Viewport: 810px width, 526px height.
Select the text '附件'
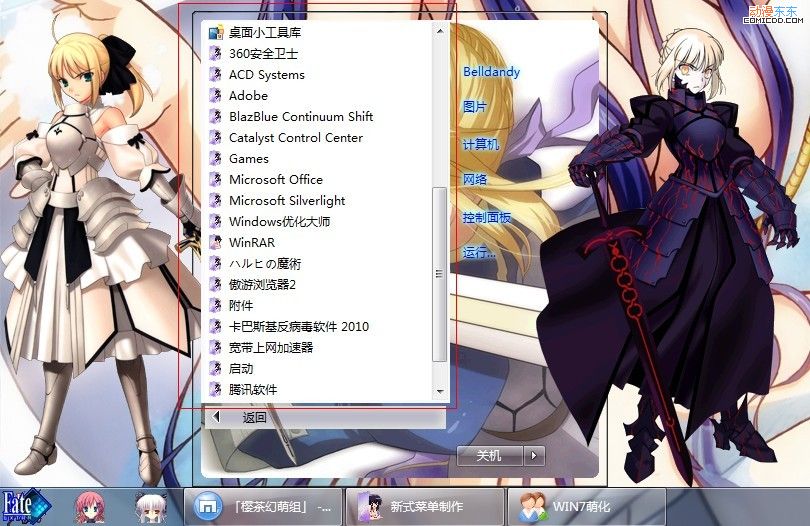point(241,305)
